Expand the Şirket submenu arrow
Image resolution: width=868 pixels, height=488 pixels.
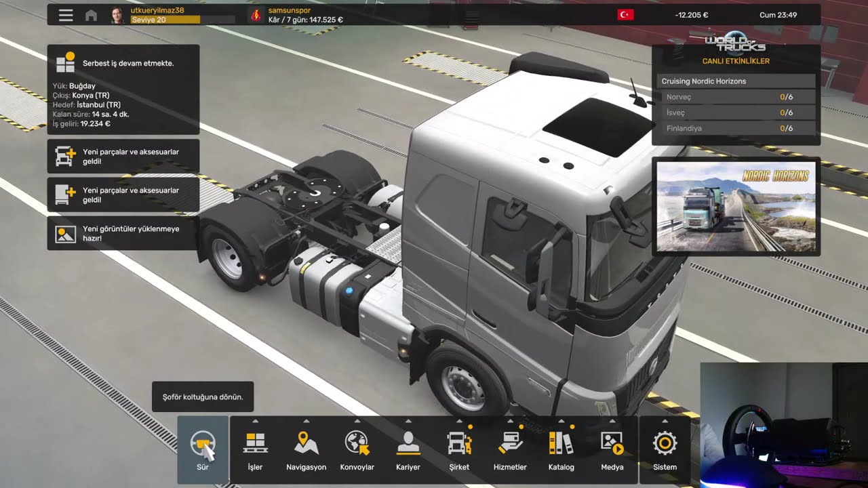pos(459,421)
